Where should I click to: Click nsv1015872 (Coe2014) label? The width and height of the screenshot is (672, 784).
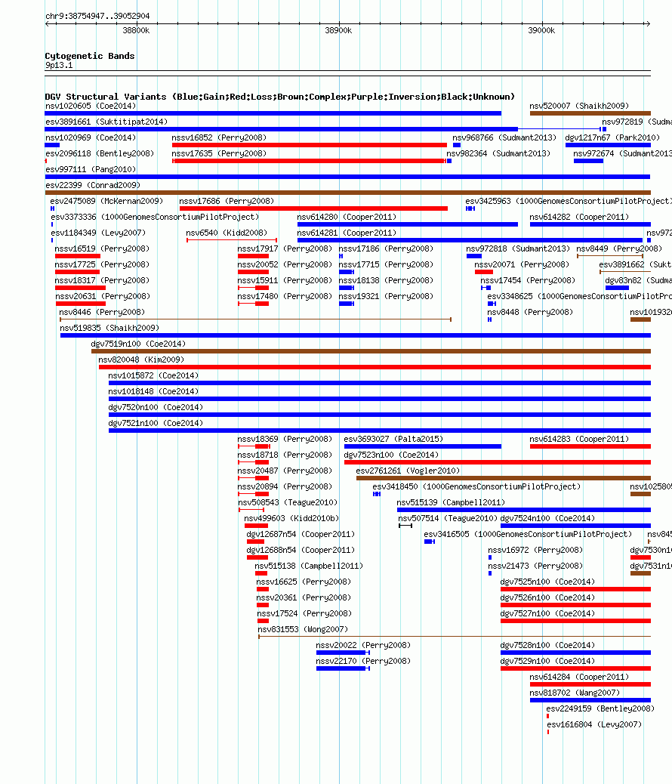coord(153,376)
